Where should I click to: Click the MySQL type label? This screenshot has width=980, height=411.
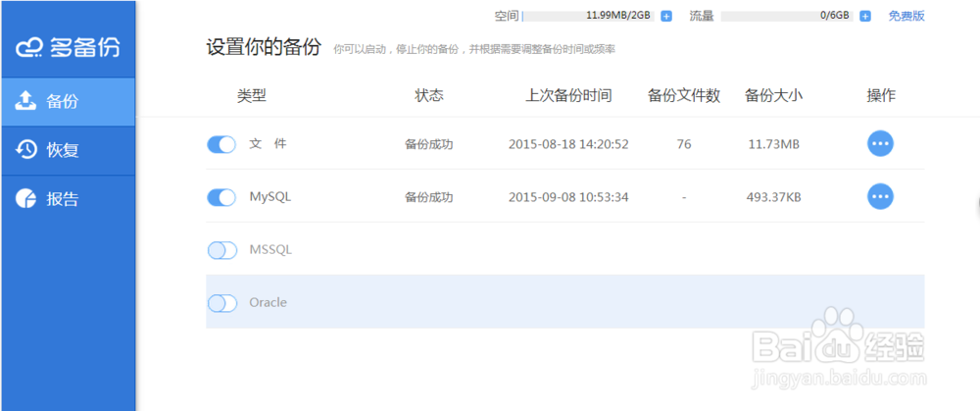tap(270, 197)
